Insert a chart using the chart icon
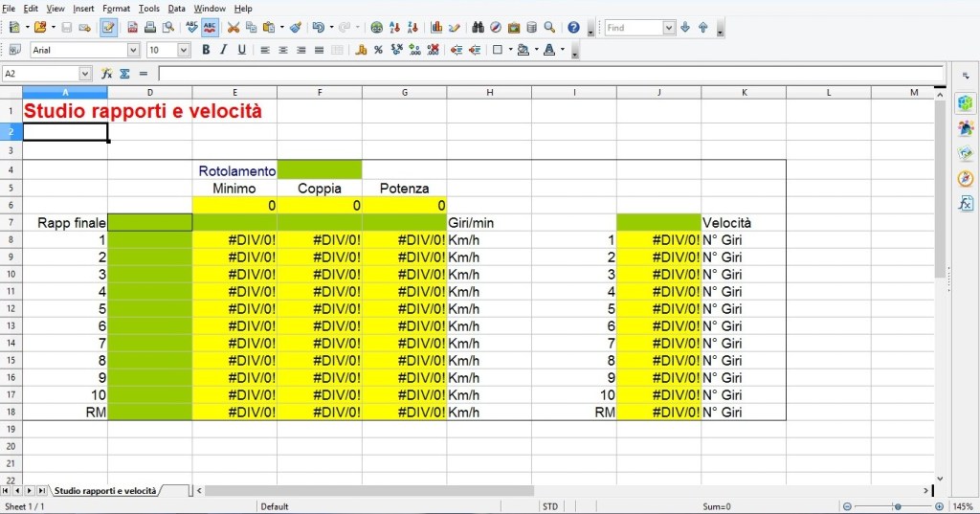This screenshot has height=514, width=980. click(436, 28)
